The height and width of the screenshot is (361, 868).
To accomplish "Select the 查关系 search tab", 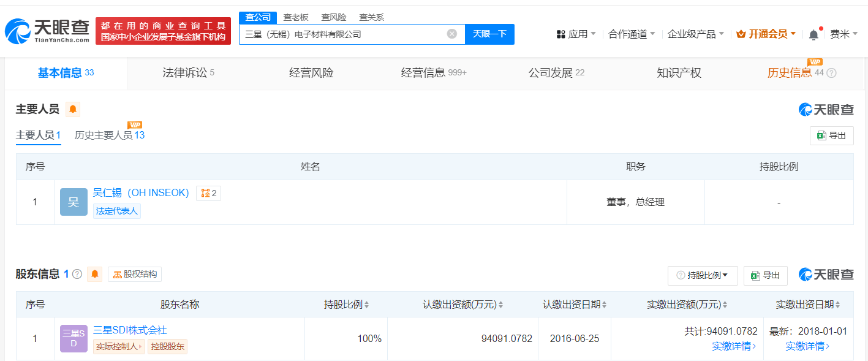I will click(372, 17).
